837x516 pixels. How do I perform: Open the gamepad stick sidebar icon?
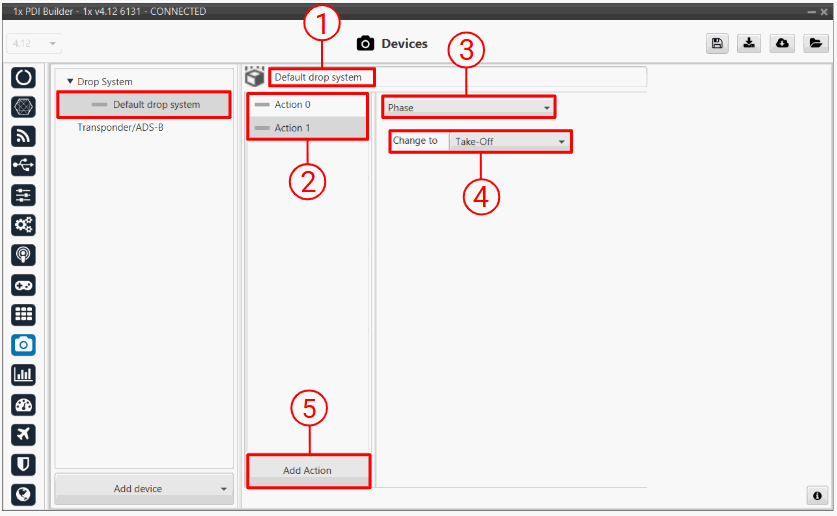[x=23, y=285]
